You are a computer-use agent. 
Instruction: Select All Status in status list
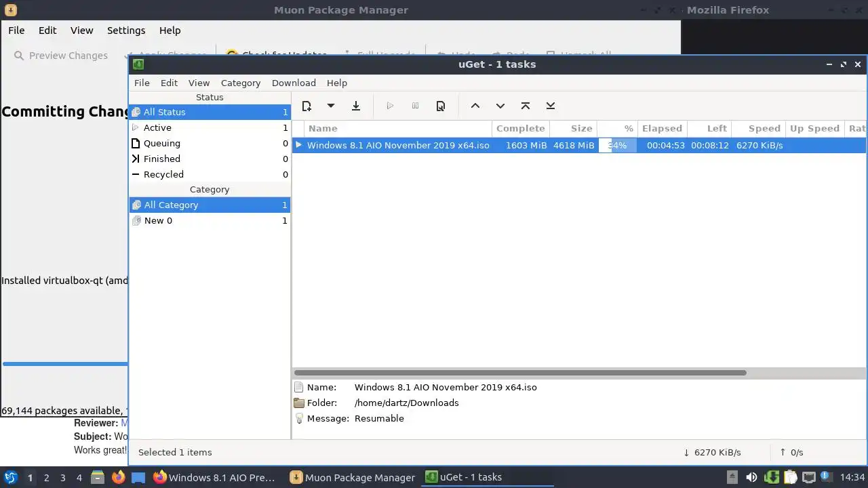[x=210, y=112]
